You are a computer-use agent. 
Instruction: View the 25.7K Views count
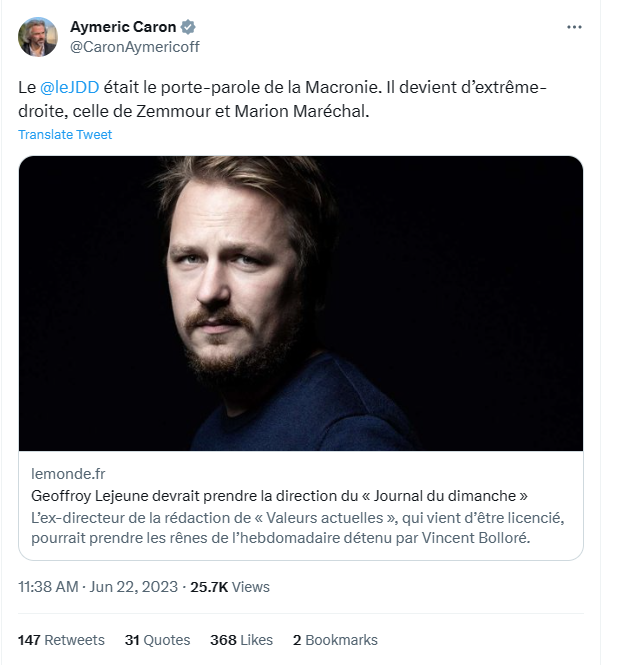click(230, 587)
